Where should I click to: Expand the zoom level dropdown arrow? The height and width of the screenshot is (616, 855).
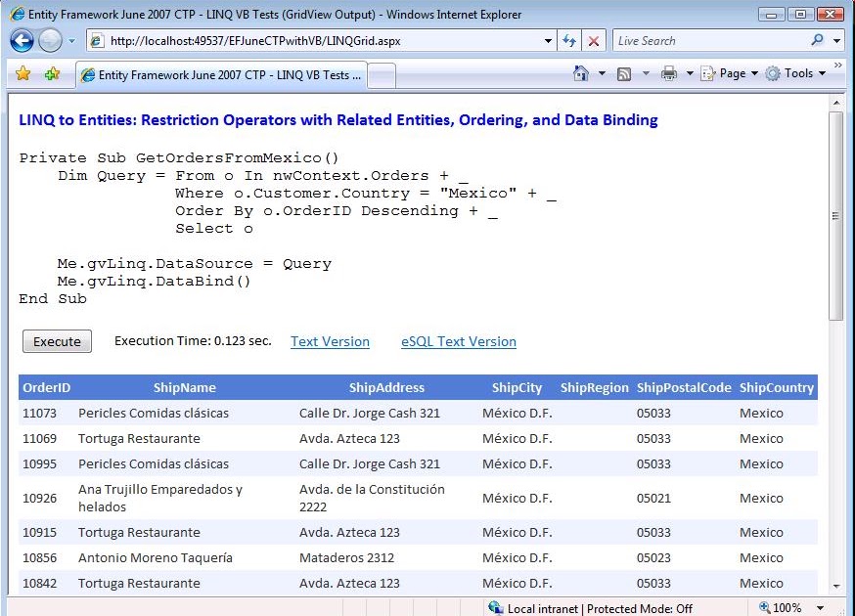(x=820, y=608)
